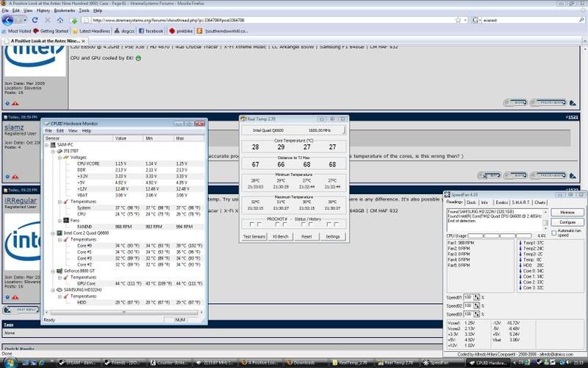Open HWMonitor Help menu
588x368 pixels.
point(87,131)
